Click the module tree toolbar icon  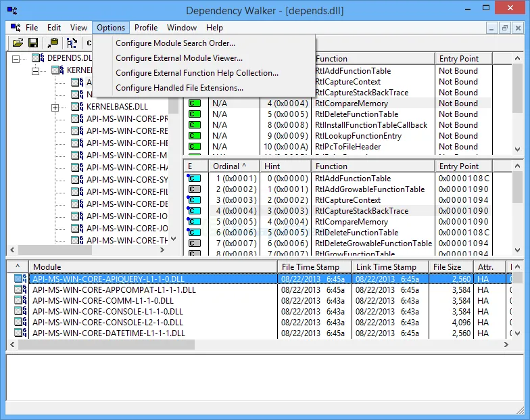click(x=72, y=43)
